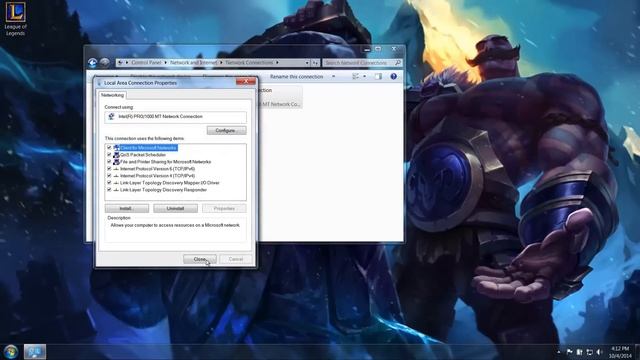Open address bar history dropdown
This screenshot has height=360, width=640.
click(307, 62)
